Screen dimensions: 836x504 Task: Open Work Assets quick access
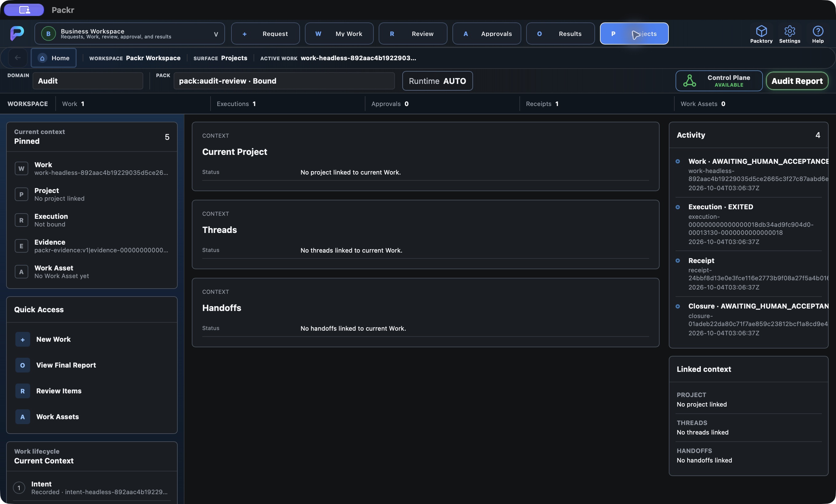point(92,417)
